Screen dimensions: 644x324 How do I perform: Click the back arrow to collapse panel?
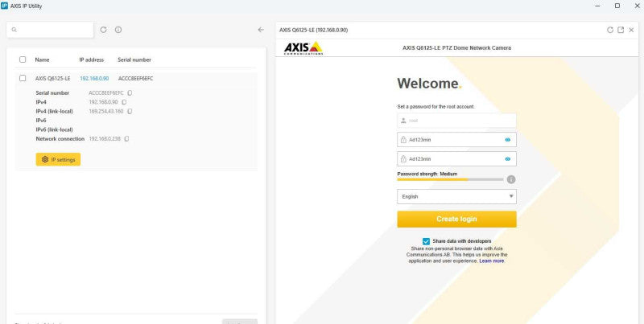pos(261,30)
